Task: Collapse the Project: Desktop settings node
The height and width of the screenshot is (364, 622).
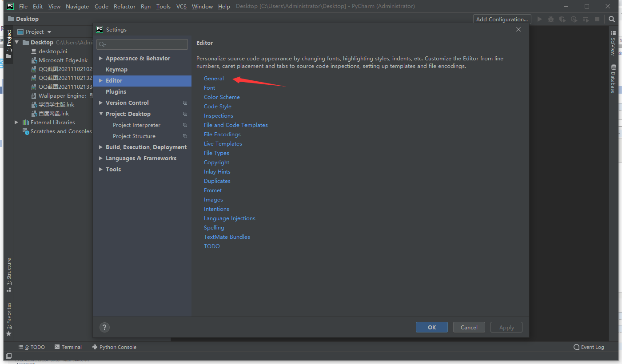Action: point(101,114)
